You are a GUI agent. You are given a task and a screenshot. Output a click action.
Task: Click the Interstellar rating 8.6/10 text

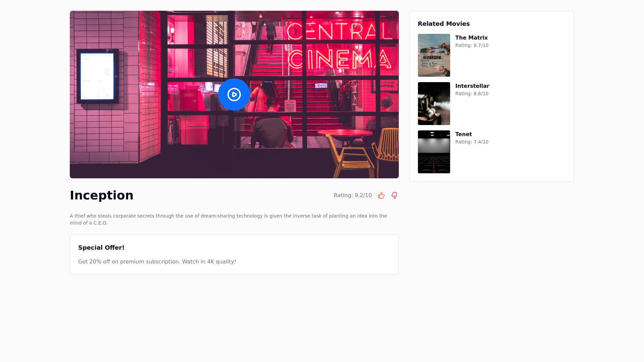[472, 94]
